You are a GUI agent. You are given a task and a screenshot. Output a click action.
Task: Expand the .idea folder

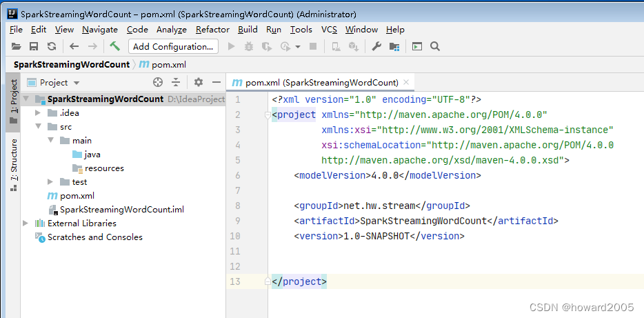coord(38,113)
